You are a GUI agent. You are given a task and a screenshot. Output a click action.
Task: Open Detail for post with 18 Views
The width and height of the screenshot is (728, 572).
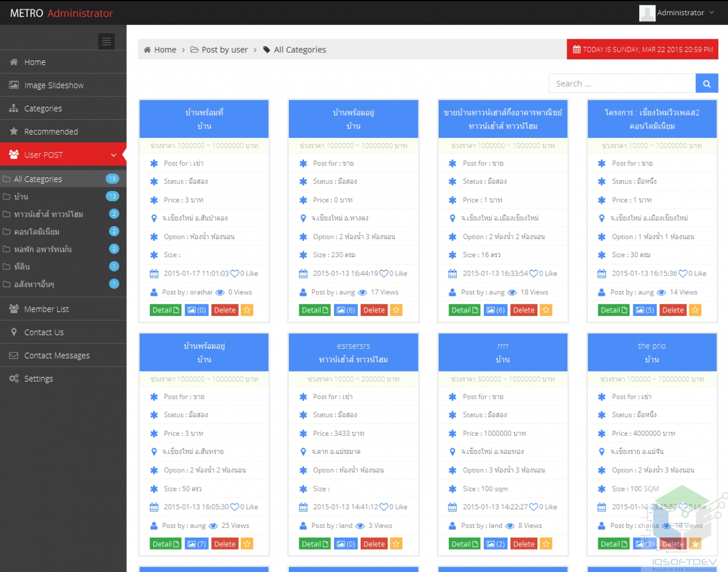[x=465, y=310]
